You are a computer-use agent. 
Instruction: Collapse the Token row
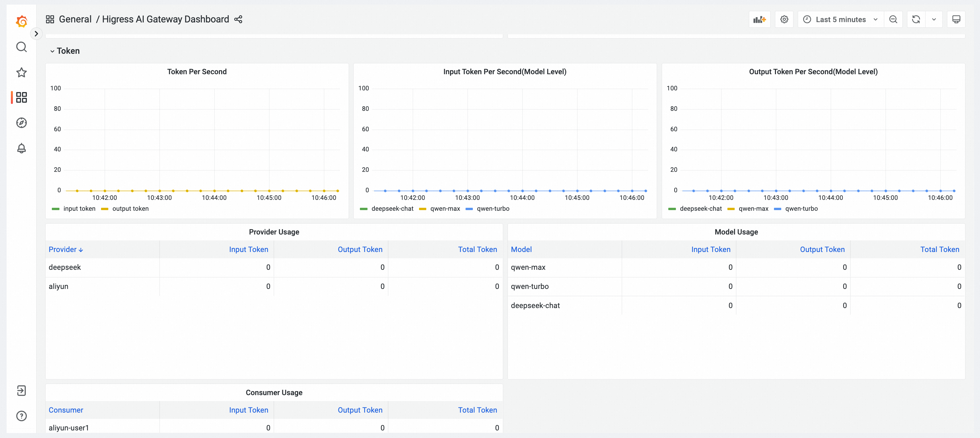pos(65,51)
